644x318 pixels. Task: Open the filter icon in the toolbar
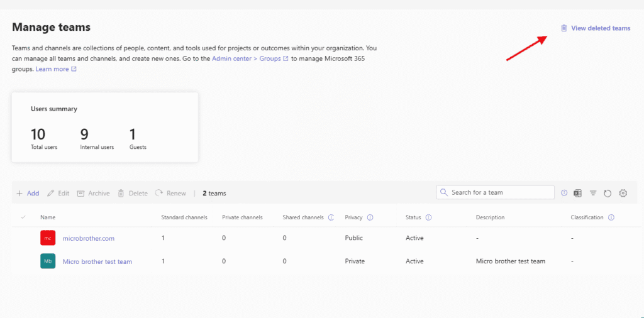click(x=592, y=193)
